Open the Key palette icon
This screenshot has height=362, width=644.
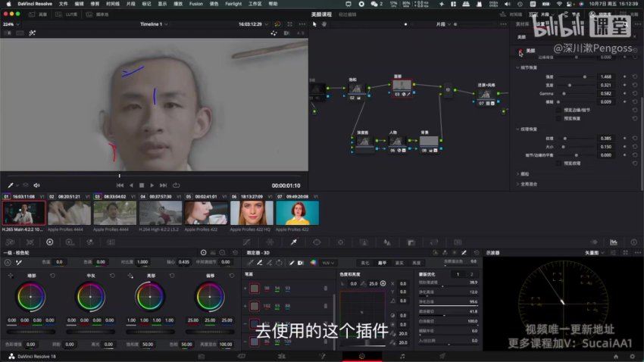click(x=411, y=242)
